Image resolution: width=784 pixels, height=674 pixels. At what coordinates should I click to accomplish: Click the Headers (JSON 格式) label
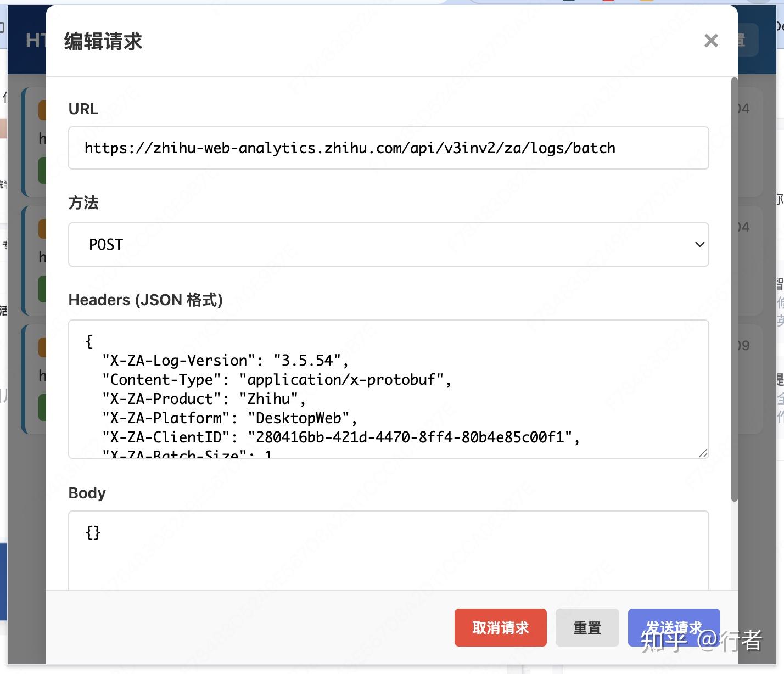pos(145,300)
